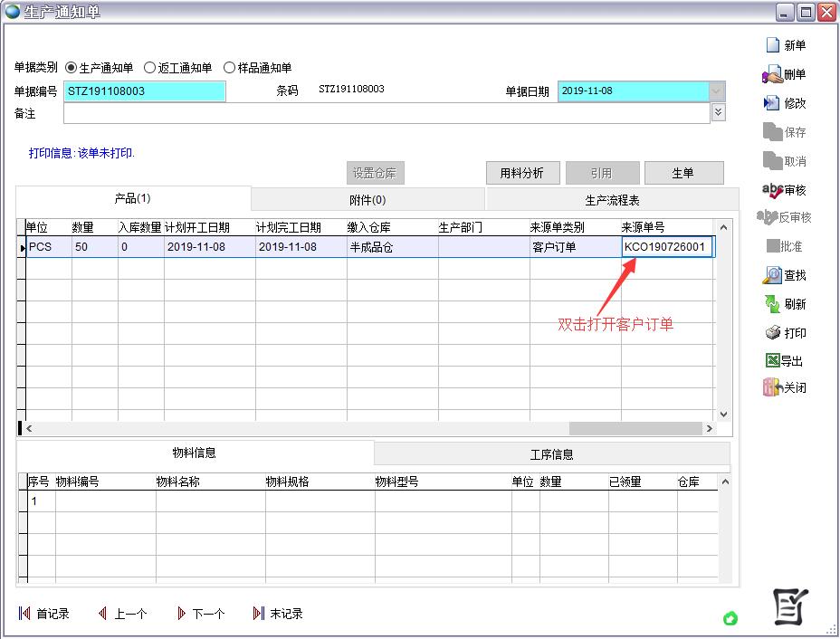
Task: Click the 修改 (edit) icon
Action: tap(772, 103)
